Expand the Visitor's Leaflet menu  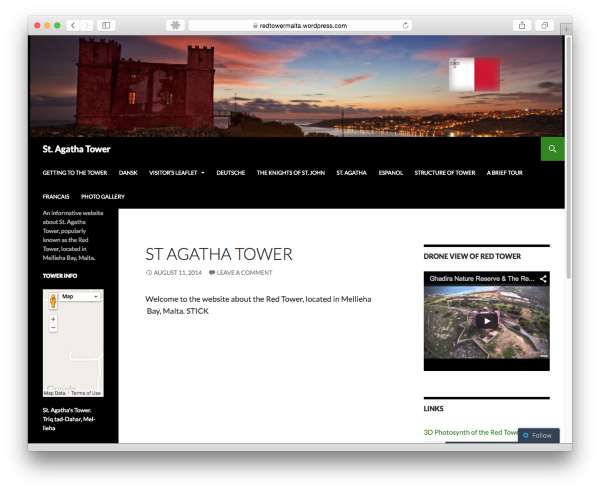pos(176,173)
